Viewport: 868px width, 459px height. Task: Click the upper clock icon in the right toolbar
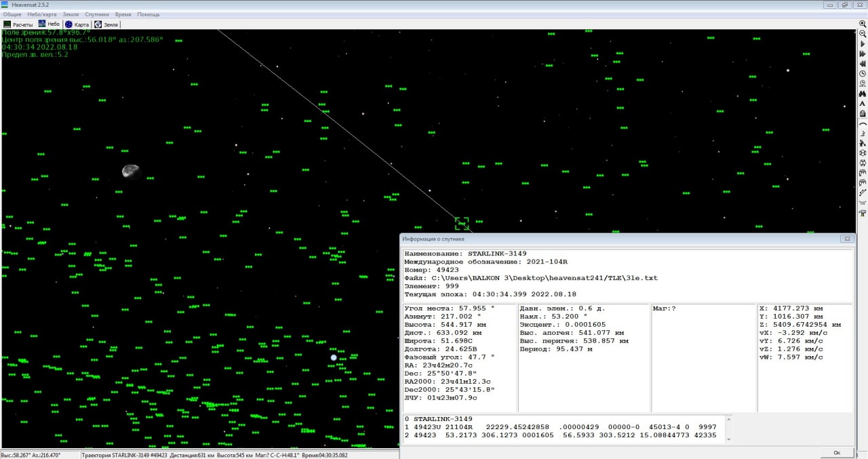(x=863, y=73)
